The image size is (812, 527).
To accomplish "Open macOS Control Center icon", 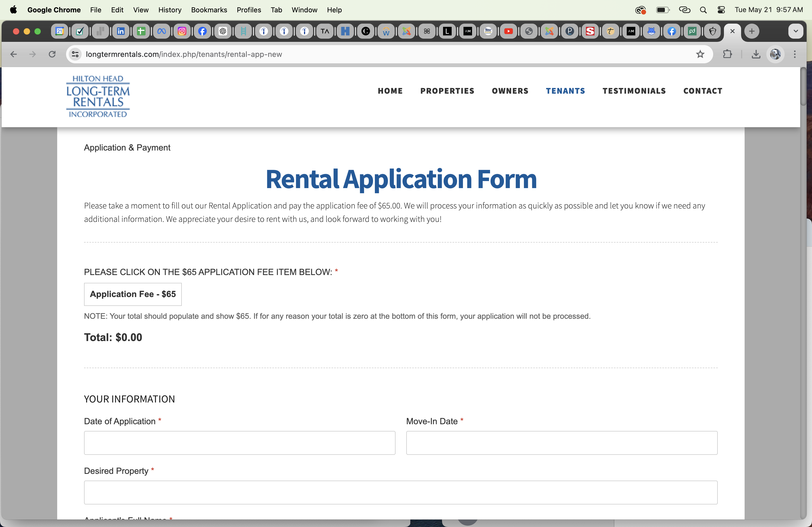I will coord(721,10).
